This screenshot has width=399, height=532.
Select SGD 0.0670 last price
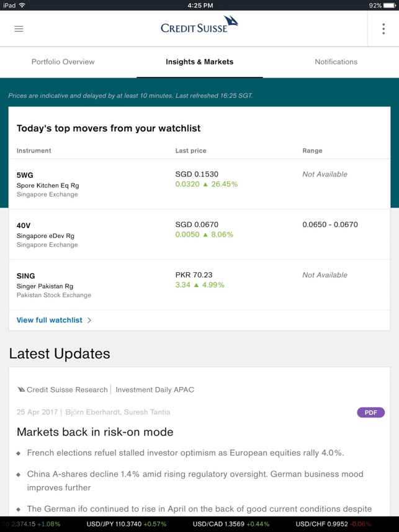(x=197, y=224)
